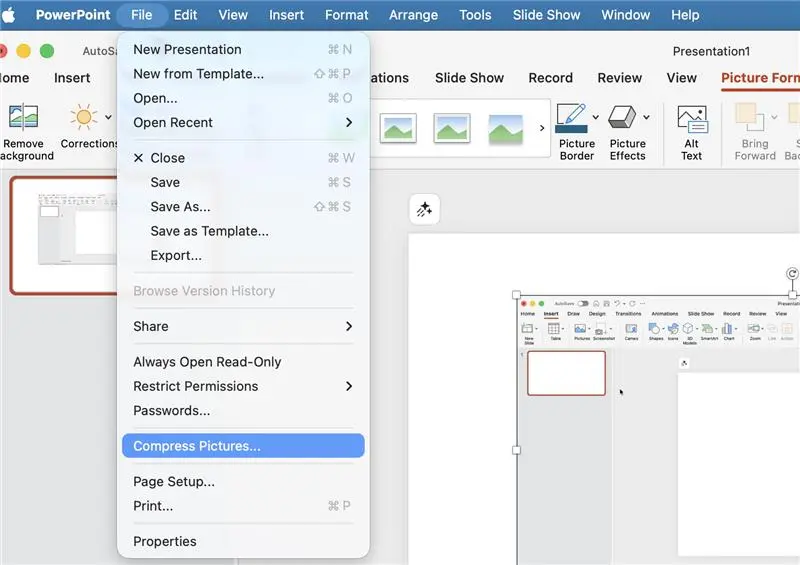Choose Save As...
This screenshot has height=565, width=800.
tap(243, 207)
